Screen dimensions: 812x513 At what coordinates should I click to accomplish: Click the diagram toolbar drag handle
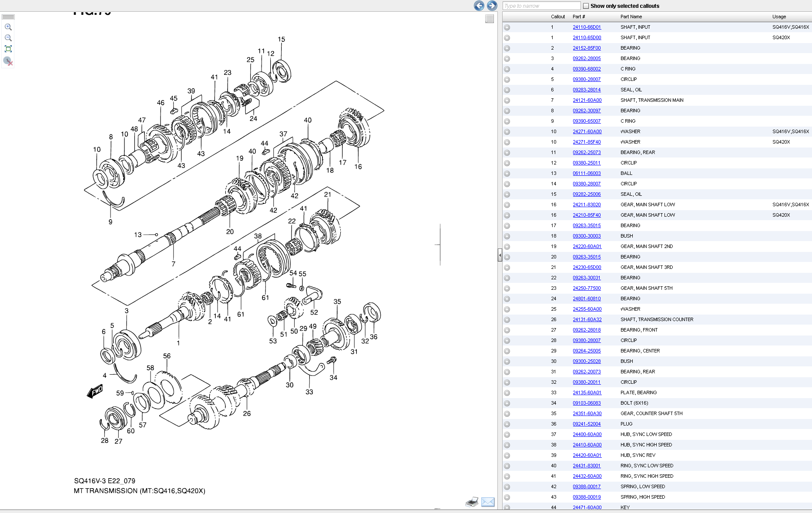click(x=8, y=17)
